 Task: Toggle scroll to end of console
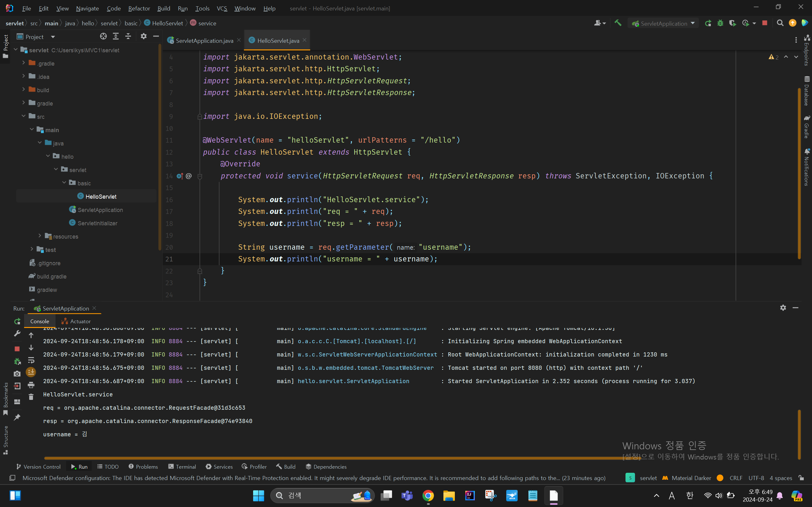31,372
